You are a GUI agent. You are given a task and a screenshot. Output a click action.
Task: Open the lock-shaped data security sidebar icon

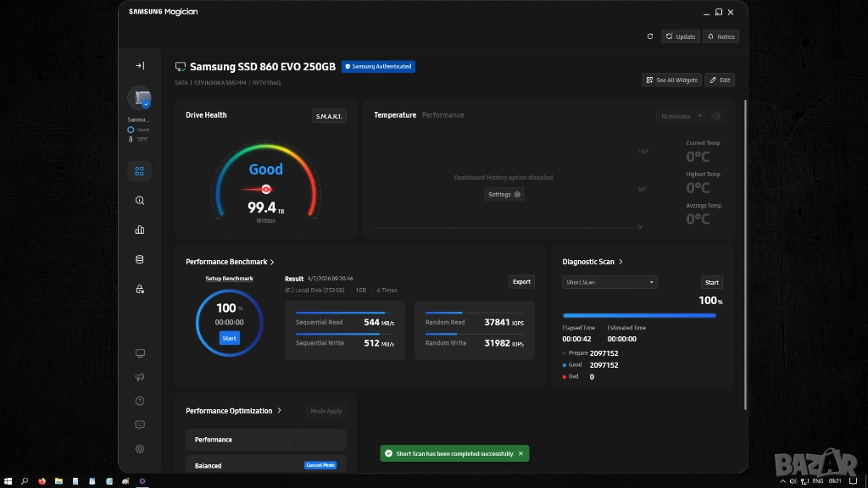pyautogui.click(x=140, y=290)
